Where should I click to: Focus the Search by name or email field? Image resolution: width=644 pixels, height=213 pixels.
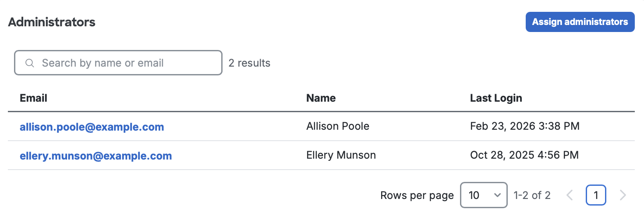tap(127, 63)
